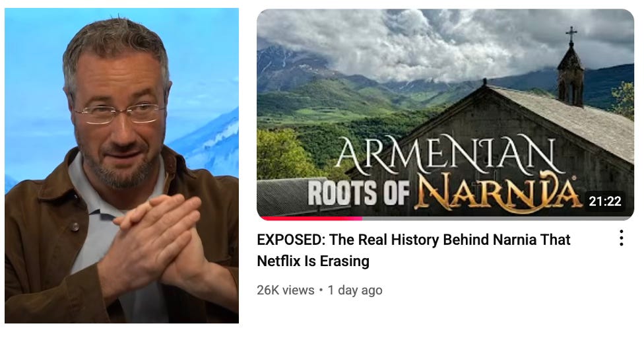
Task: Click the eyeglasses in the left photo
Action: click(x=119, y=114)
